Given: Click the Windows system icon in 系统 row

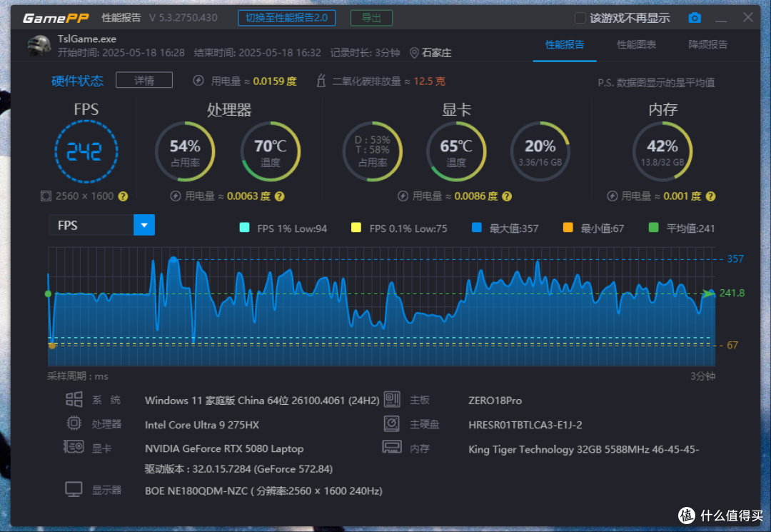Looking at the screenshot, I should click(x=74, y=399).
